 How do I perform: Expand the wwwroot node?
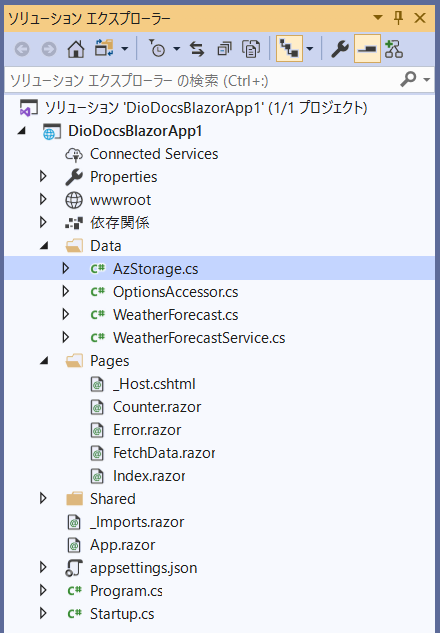pos(43,199)
